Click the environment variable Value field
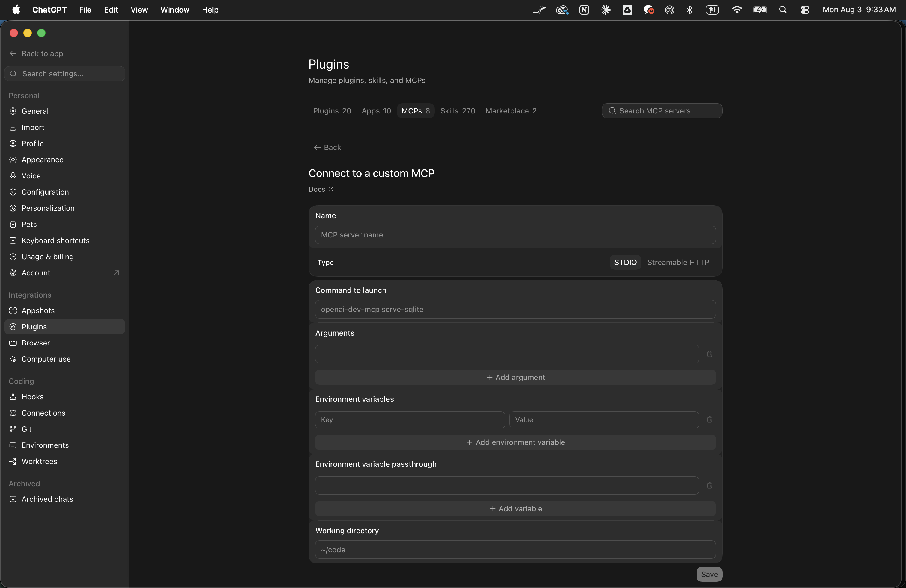 (604, 419)
